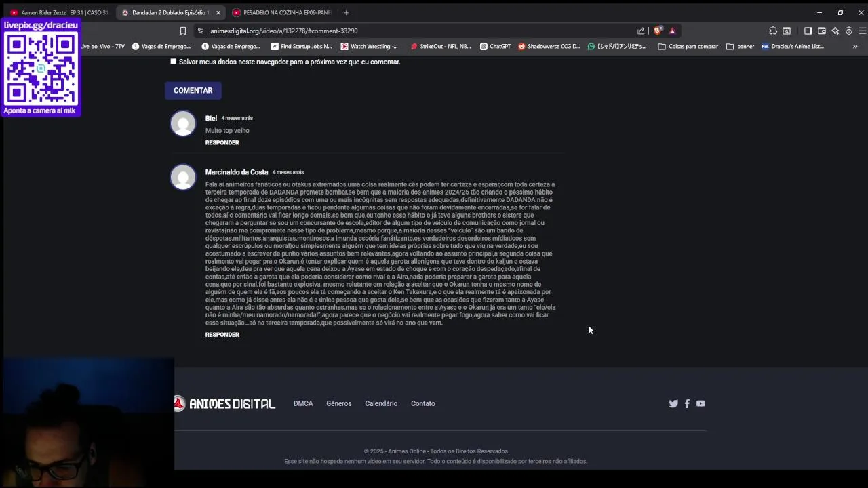Open the Brave VPN shield icon
The image size is (868, 488).
pos(849,30)
